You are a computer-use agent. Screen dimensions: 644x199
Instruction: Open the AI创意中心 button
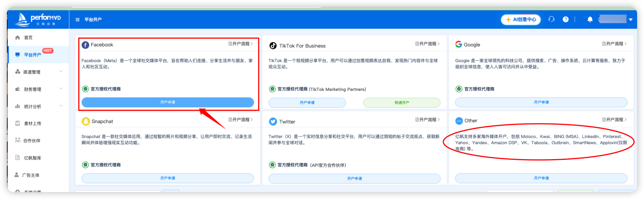click(521, 20)
